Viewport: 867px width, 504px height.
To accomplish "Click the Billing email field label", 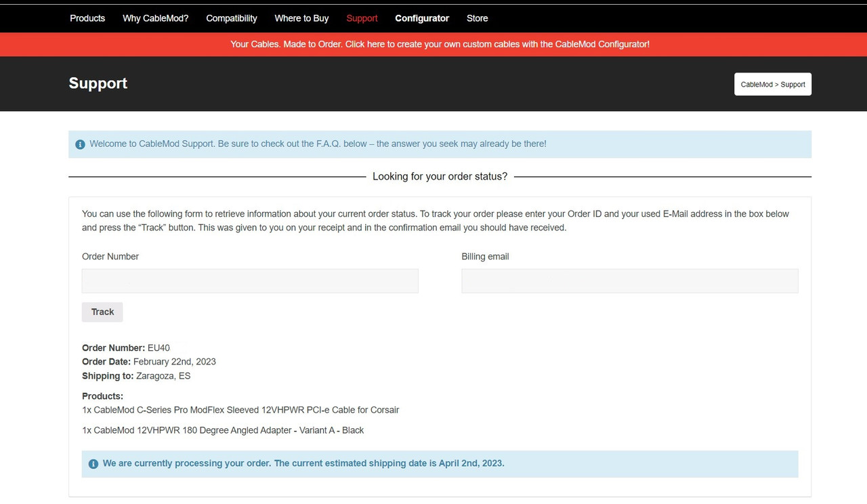I will coord(485,257).
